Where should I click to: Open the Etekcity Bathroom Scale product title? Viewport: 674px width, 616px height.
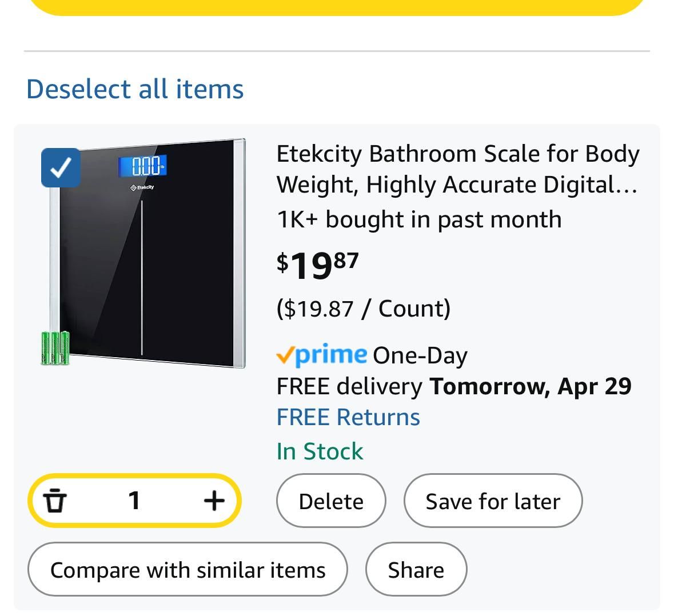coord(458,169)
